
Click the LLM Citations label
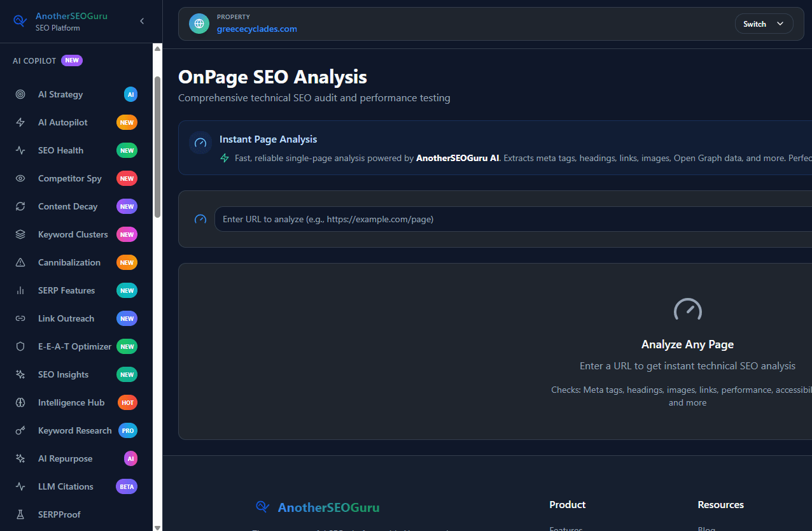coord(66,486)
